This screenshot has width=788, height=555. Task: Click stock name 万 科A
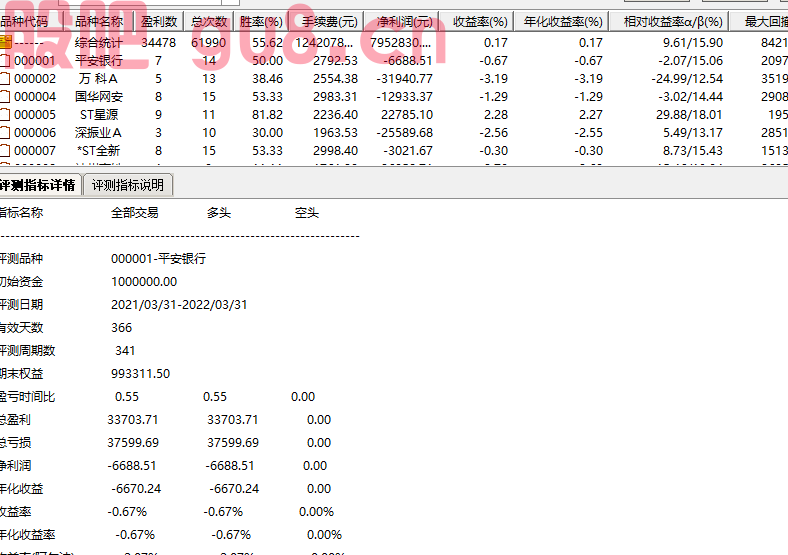point(98,79)
